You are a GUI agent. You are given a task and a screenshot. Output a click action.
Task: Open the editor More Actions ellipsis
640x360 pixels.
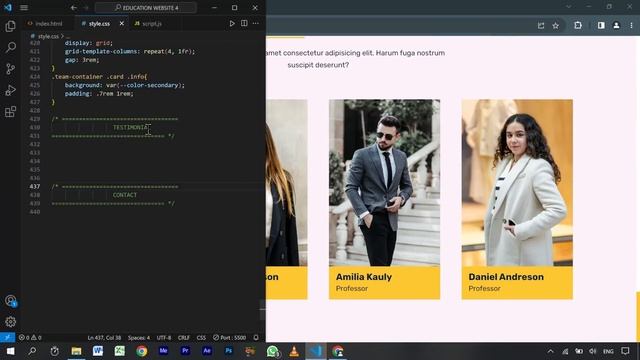point(256,24)
